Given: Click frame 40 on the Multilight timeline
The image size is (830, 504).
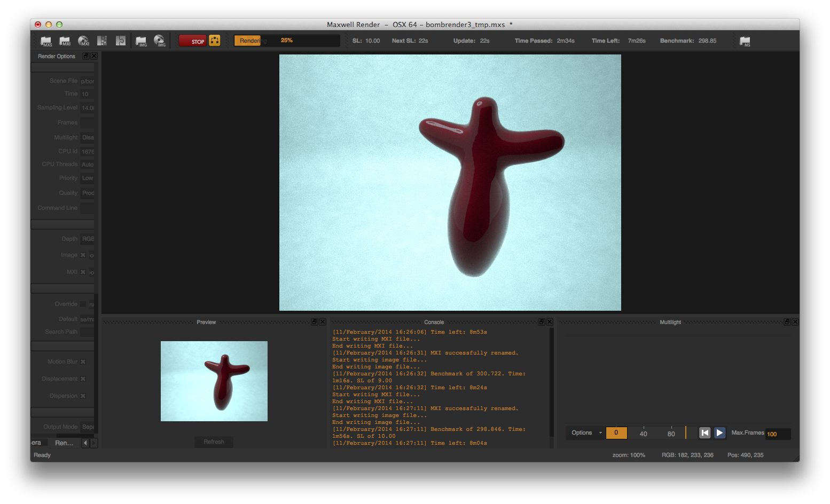Looking at the screenshot, I should (x=644, y=434).
